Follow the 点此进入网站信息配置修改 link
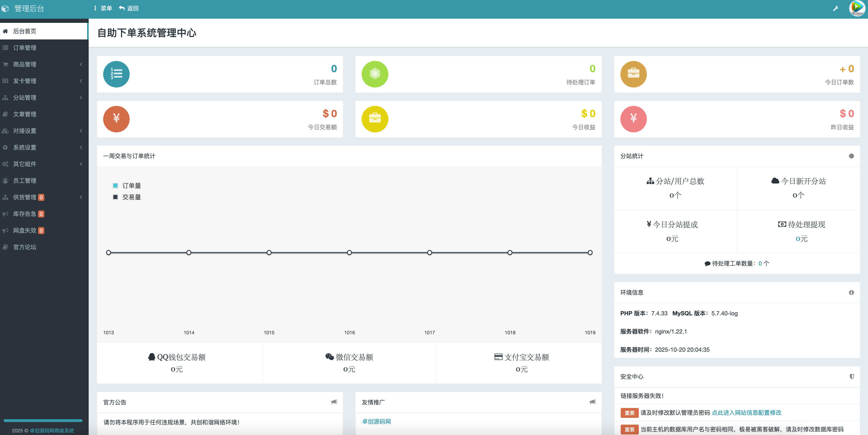The width and height of the screenshot is (868, 435). click(x=746, y=412)
